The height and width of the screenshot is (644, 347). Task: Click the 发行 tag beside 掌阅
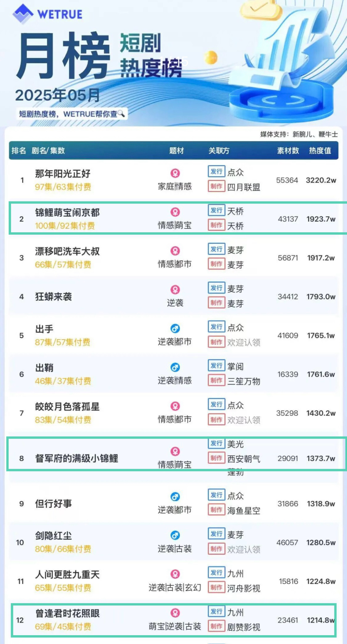(x=216, y=366)
